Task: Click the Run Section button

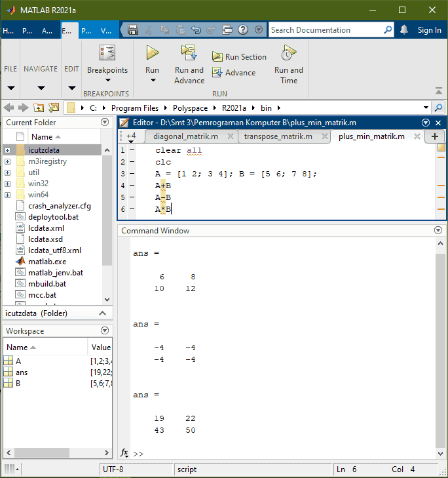Action: pos(239,56)
